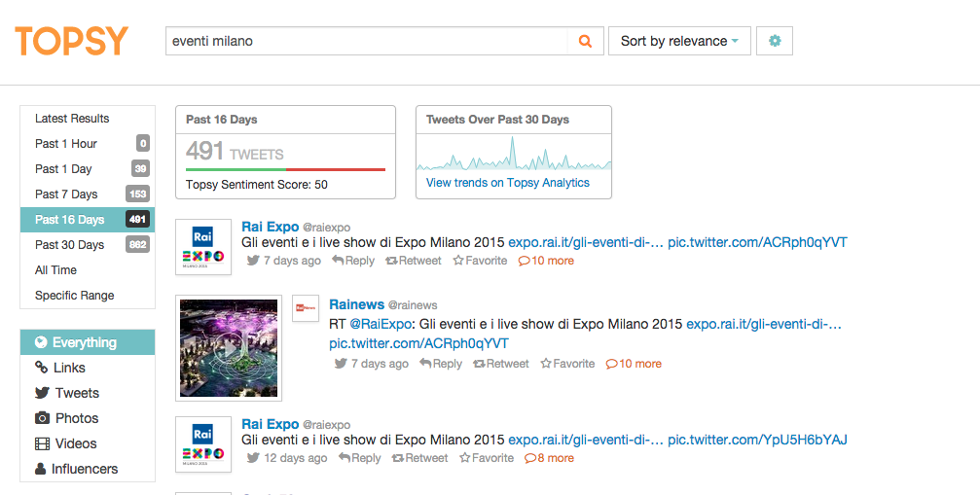Screen dimensions: 980x495
Task: Play the Expo video thumbnail in Rainews tweet
Action: pyautogui.click(x=229, y=348)
